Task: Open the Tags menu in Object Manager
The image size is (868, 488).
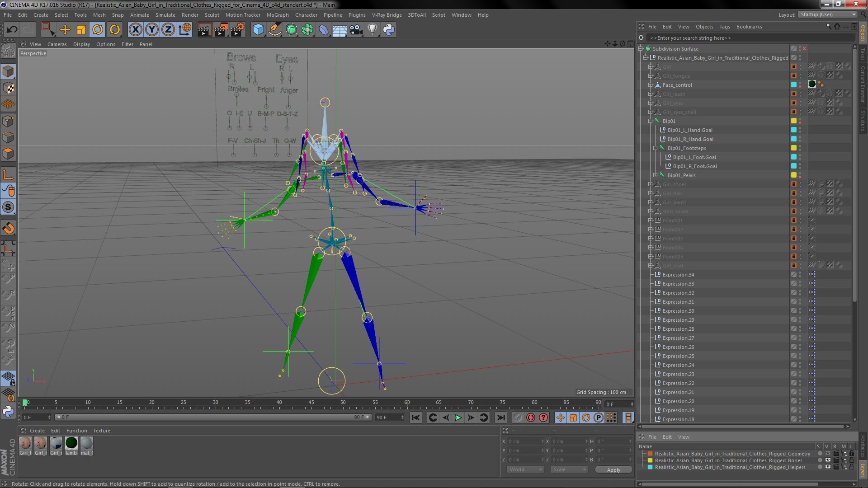Action: [x=725, y=27]
